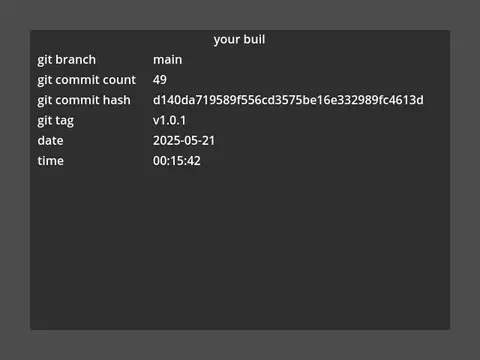Screen dimensions: 480x360
Task: Click the 'main' branch value
Action: pos(167,60)
